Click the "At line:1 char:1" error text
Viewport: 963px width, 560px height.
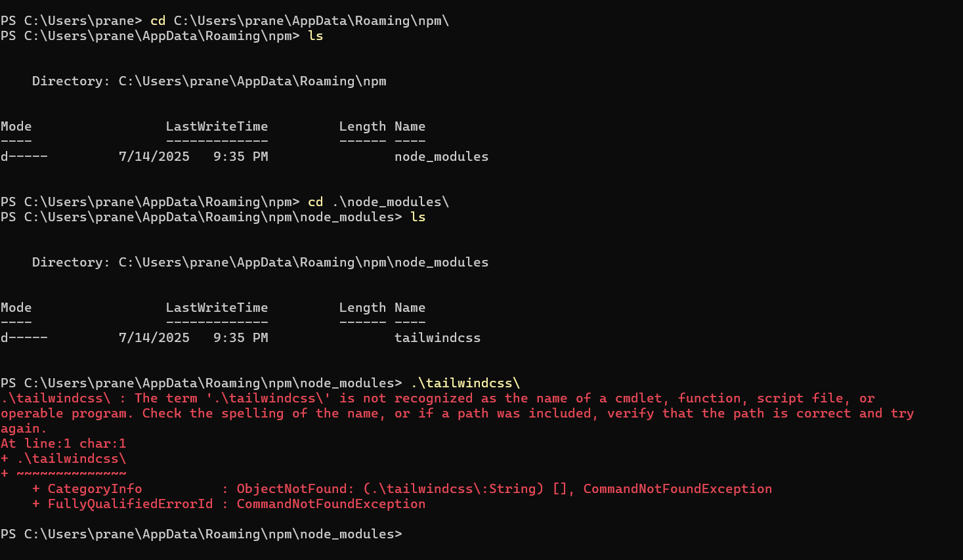tap(64, 444)
